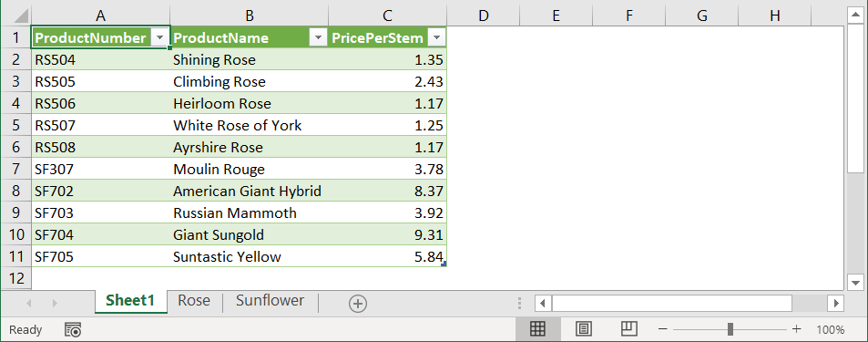Click the New sheet plus icon
The image size is (868, 342).
[358, 303]
